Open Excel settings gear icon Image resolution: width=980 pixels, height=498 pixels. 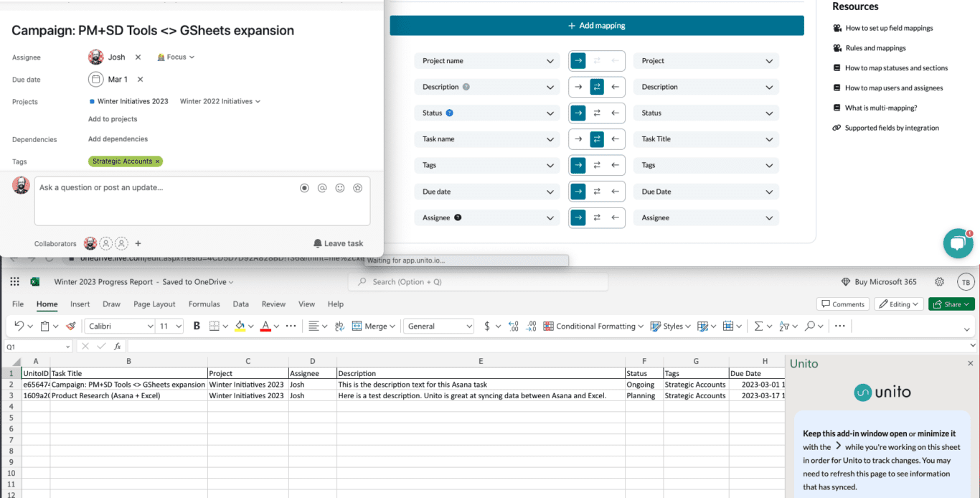[939, 282]
